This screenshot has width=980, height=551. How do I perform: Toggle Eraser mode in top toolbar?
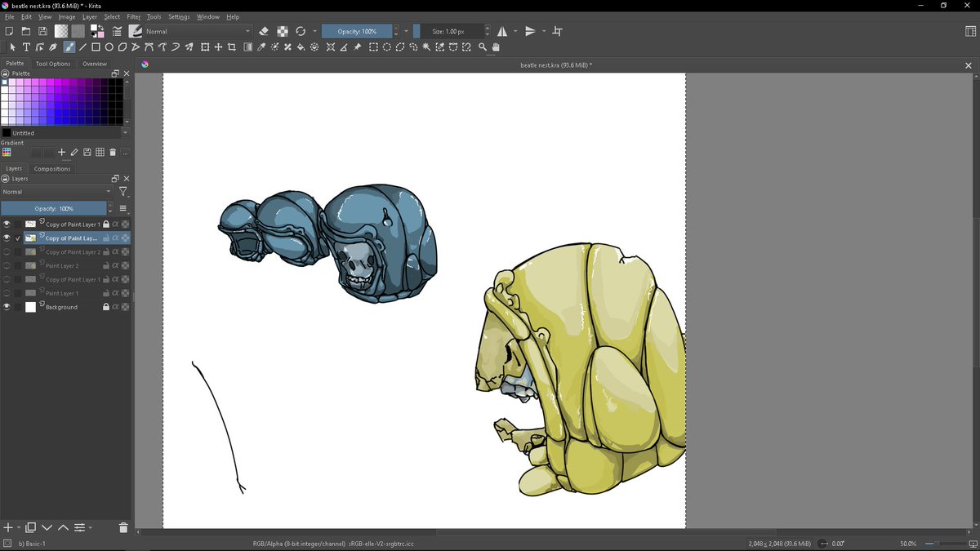tap(263, 31)
